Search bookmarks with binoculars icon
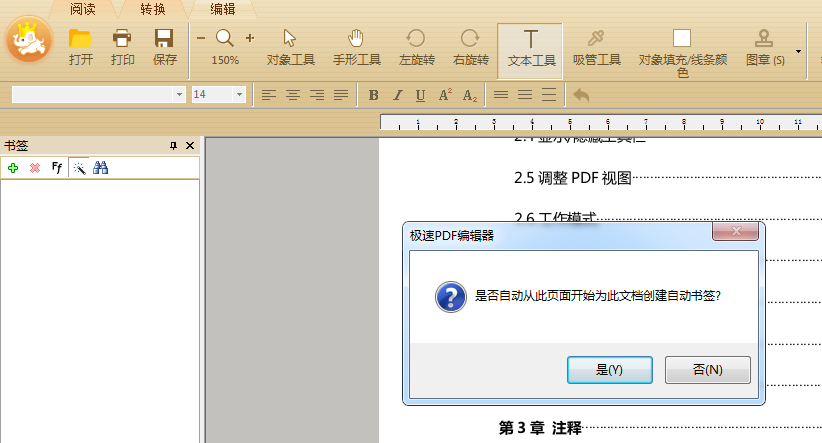Screen dimensions: 822x443 (x=101, y=168)
